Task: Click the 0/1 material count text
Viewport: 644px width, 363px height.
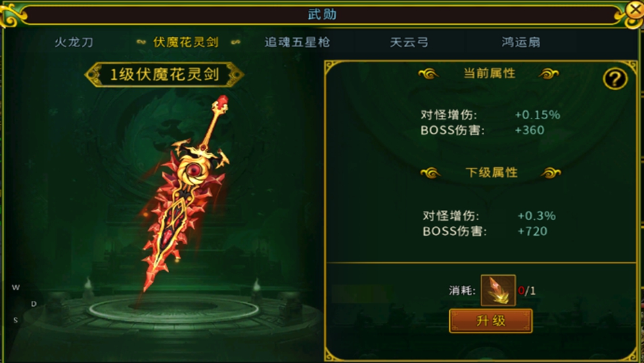Action: [527, 291]
